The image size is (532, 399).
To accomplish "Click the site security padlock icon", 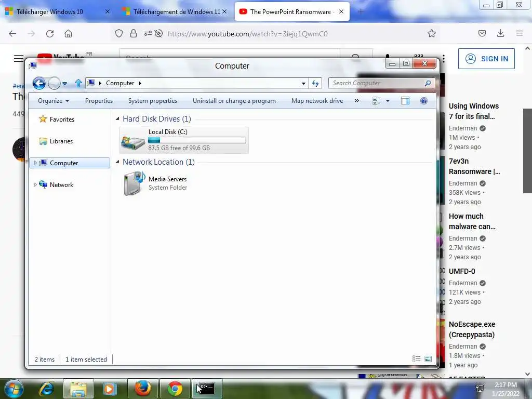I will pyautogui.click(x=134, y=34).
